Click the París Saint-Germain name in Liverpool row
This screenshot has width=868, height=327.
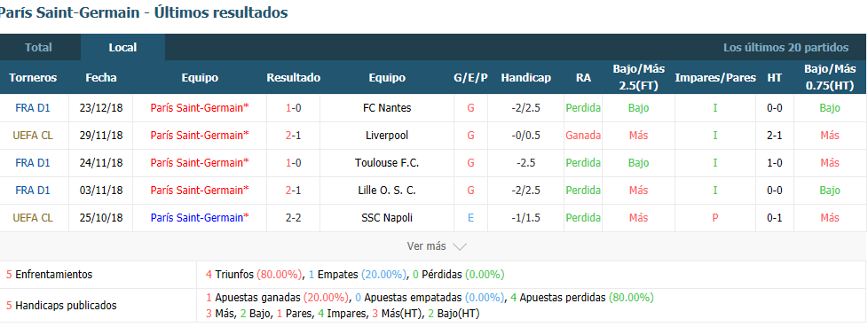(x=200, y=136)
